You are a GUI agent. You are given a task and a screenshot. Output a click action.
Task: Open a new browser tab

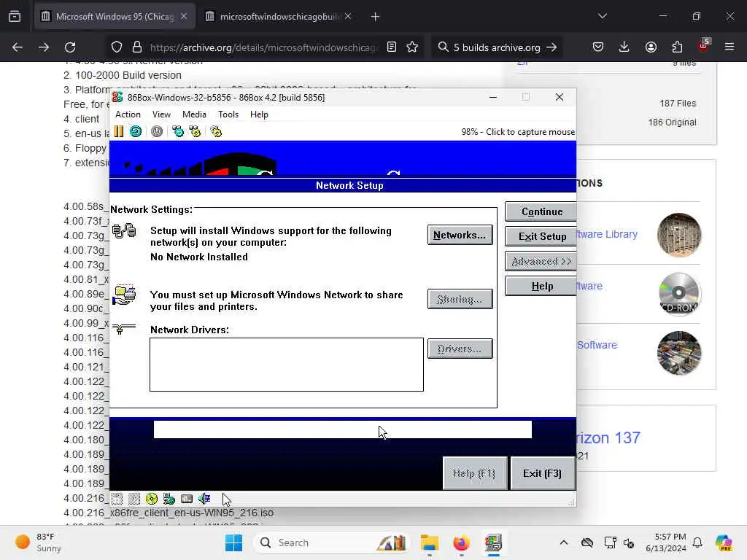click(x=376, y=17)
